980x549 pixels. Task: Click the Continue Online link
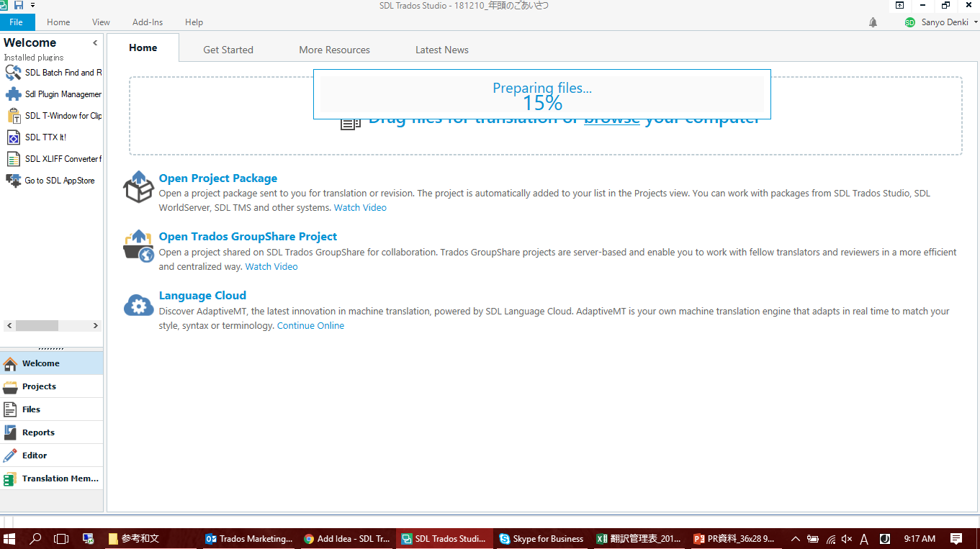point(311,325)
